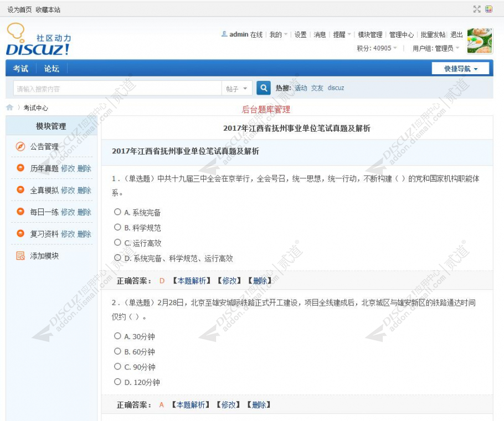504x421 pixels.
Task: Click 删除 next to 复习资料
Action: tap(84, 234)
